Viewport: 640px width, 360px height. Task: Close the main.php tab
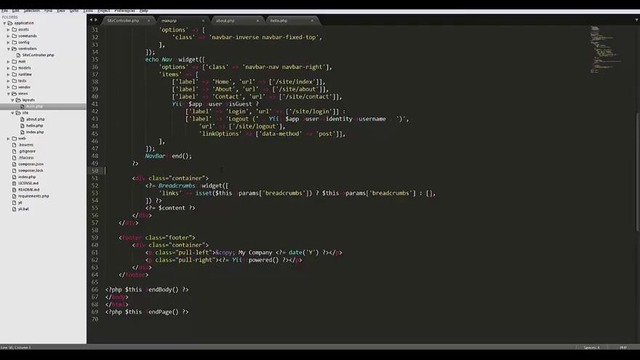point(203,20)
